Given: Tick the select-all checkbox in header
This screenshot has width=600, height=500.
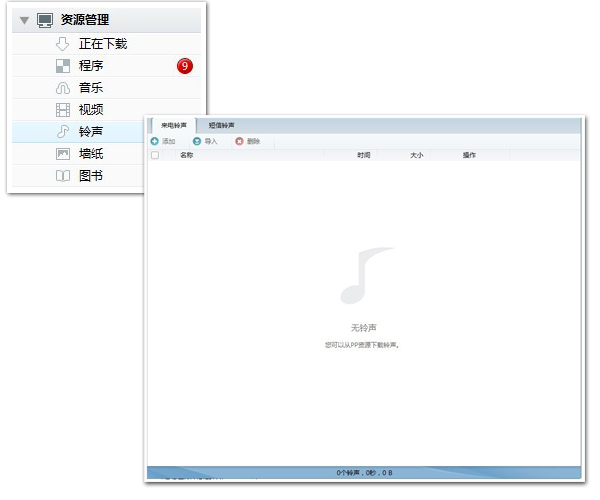Looking at the screenshot, I should click(155, 155).
